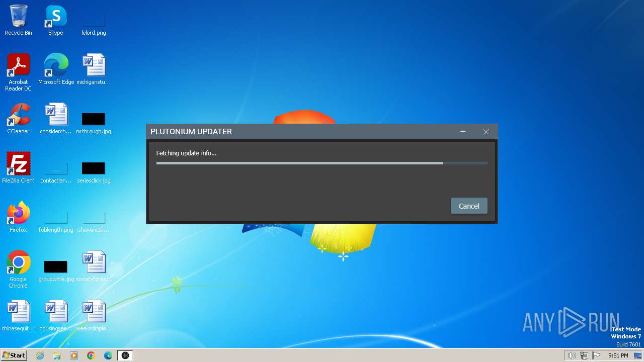Open Action Center flag icon
The height and width of the screenshot is (362, 644).
tap(596, 355)
